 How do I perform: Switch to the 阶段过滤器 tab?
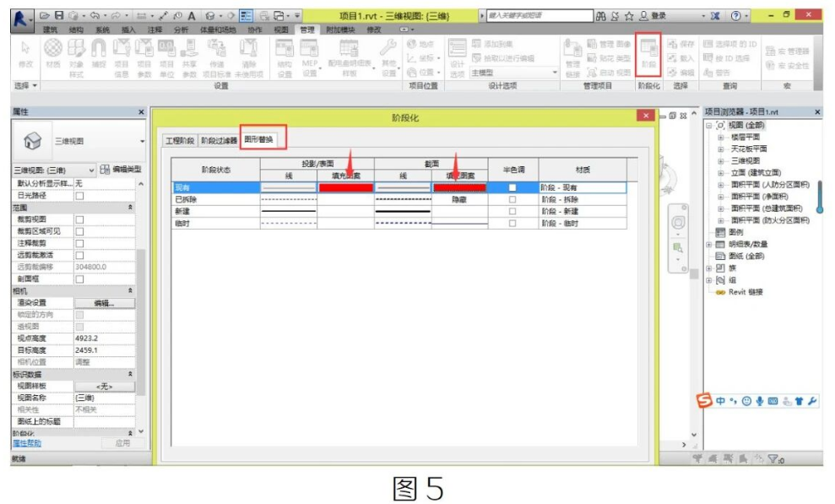pos(219,140)
